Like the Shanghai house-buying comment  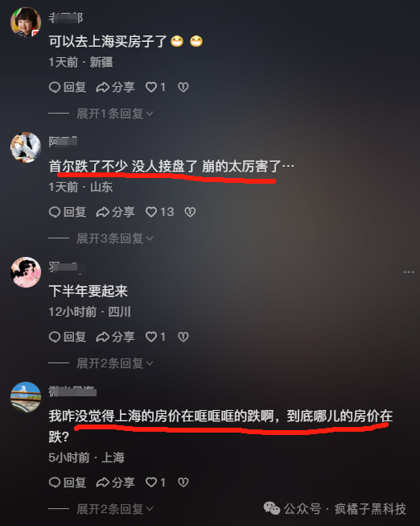tap(155, 87)
